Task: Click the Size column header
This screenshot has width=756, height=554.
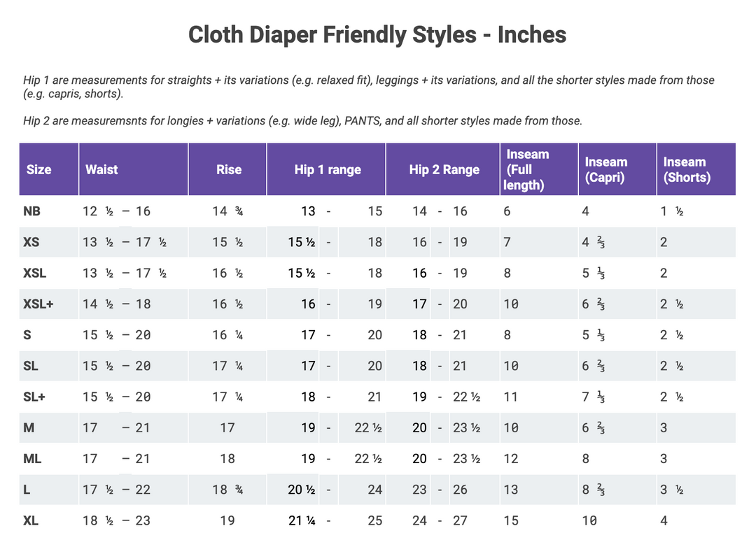Action: point(39,169)
